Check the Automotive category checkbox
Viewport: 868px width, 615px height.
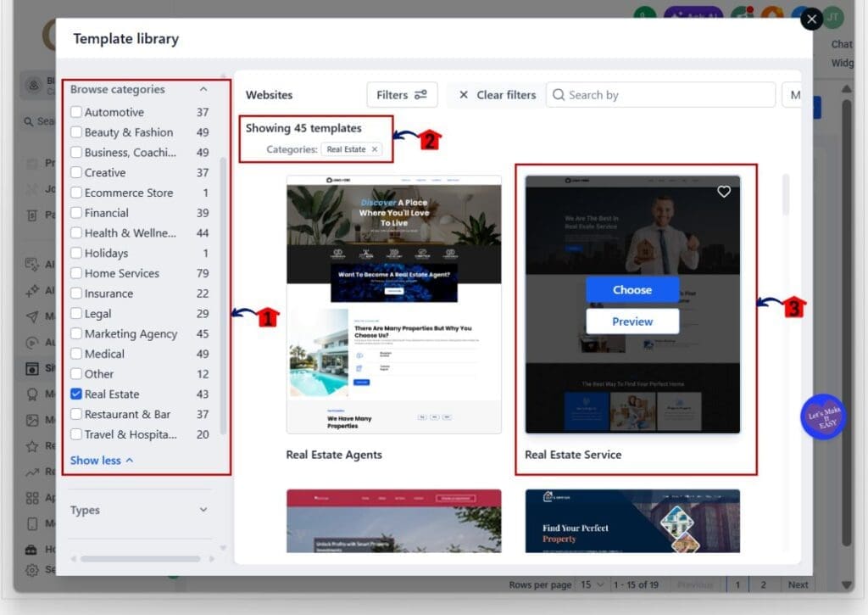76,112
